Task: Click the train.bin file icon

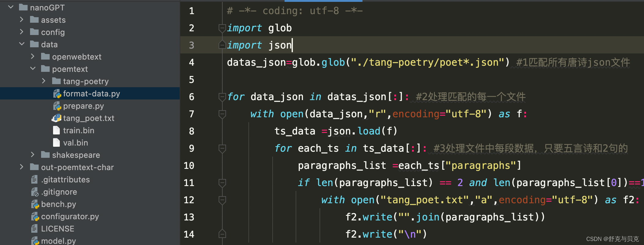Action: point(56,130)
